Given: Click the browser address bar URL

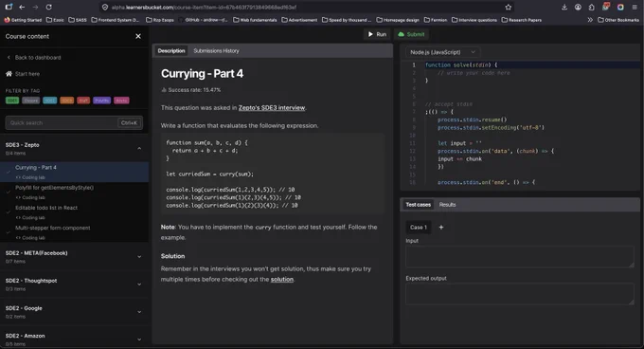Looking at the screenshot, I should [x=204, y=7].
